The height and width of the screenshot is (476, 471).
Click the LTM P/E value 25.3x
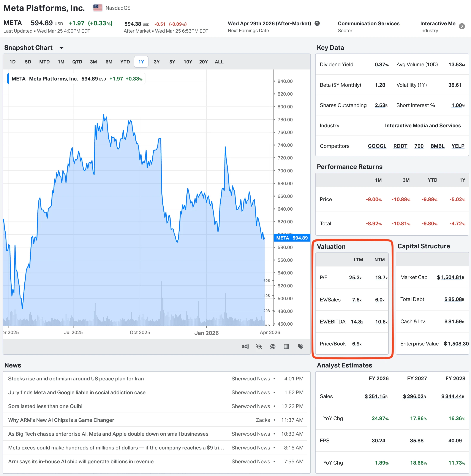(355, 277)
